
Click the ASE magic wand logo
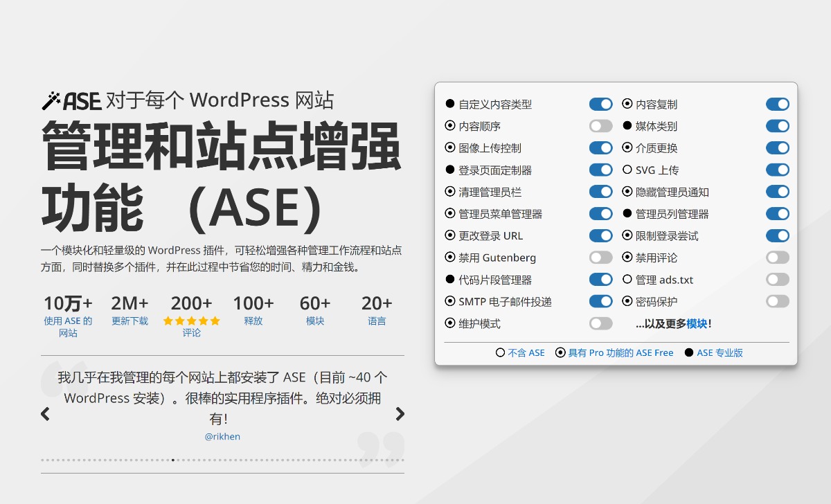[71, 101]
